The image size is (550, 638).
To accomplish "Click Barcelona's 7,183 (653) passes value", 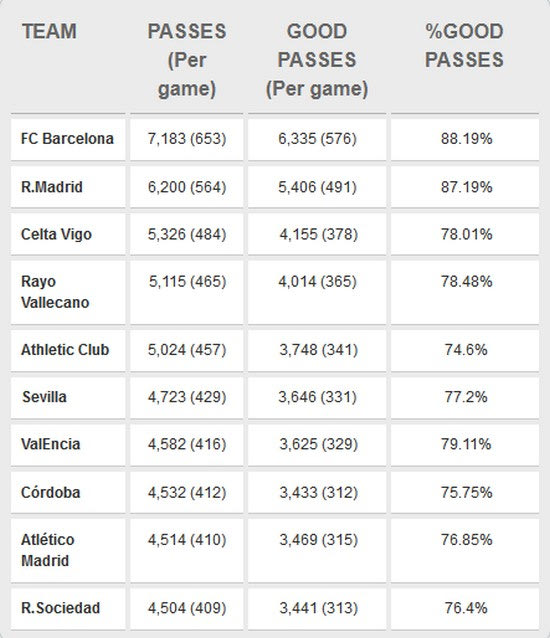I will [x=187, y=139].
